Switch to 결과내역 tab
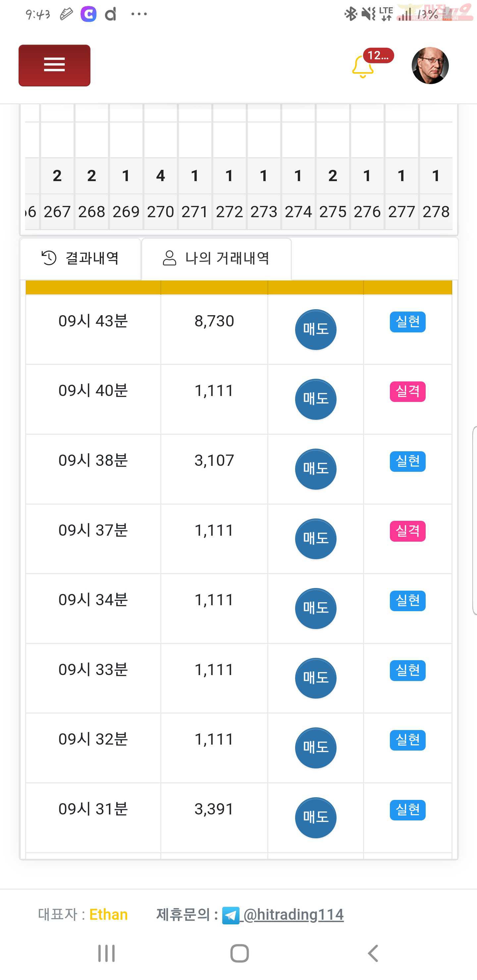 pyautogui.click(x=80, y=258)
